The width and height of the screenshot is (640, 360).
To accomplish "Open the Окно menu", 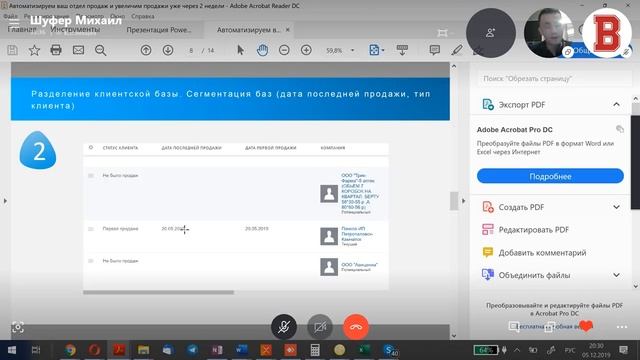I will tap(118, 16).
